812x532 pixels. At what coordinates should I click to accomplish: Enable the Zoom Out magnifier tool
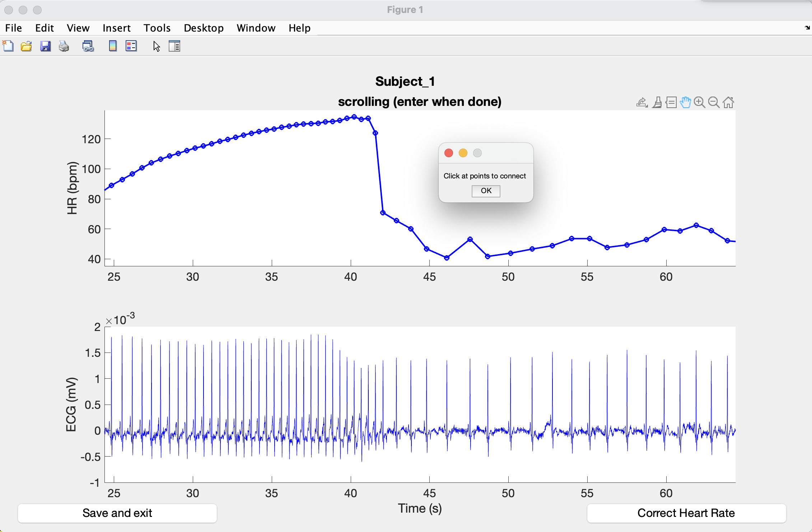coord(714,103)
